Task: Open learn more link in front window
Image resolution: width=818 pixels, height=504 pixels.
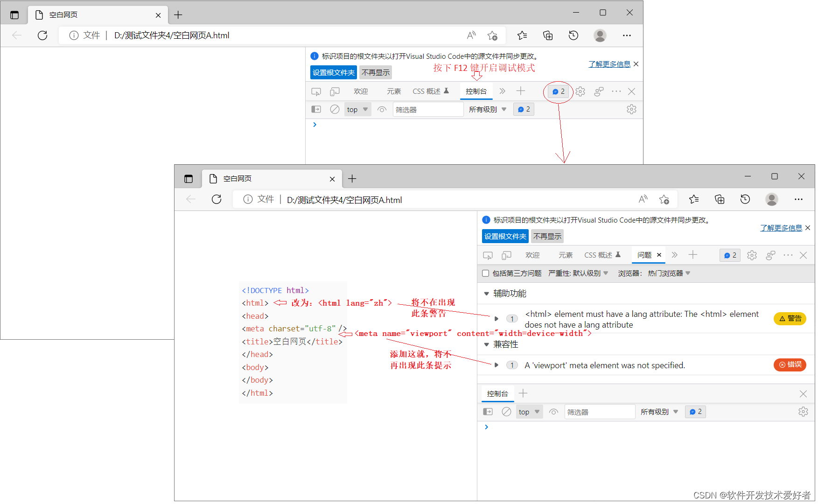Action: [781, 228]
